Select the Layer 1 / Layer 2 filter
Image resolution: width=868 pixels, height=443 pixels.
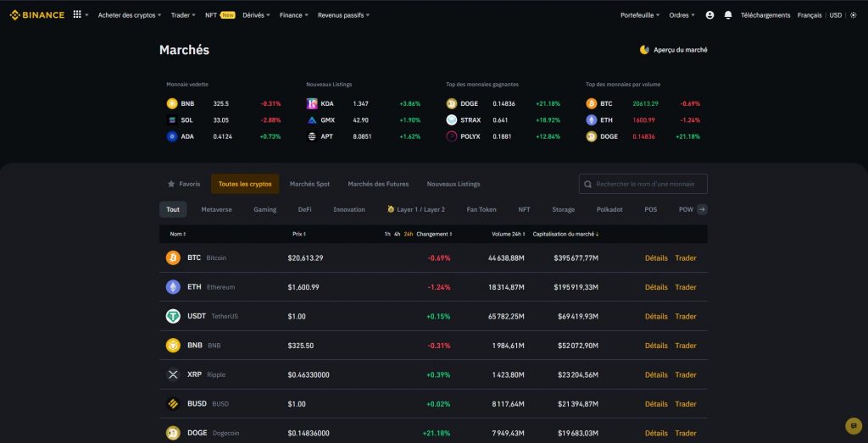[x=415, y=209]
